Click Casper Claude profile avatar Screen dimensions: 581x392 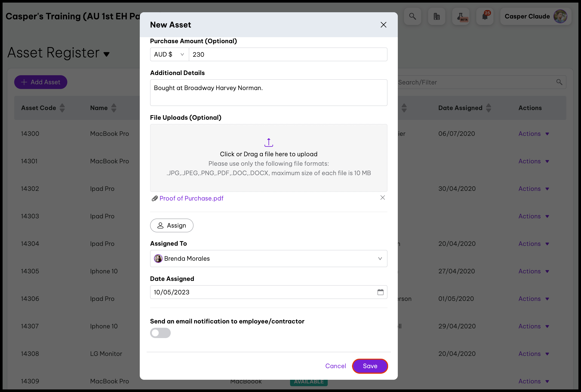pyautogui.click(x=560, y=17)
